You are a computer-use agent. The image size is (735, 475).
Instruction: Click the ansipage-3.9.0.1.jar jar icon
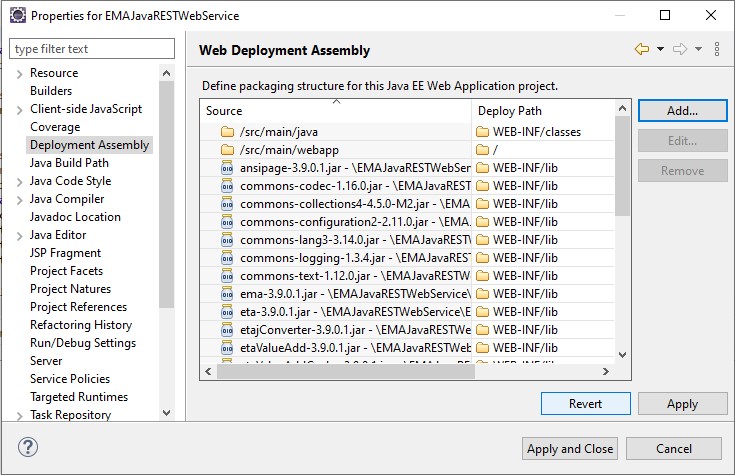tap(227, 168)
